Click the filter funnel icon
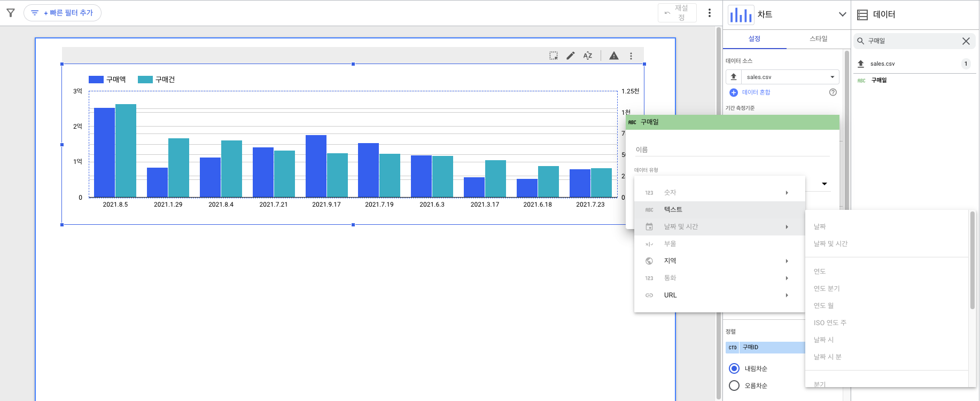The height and width of the screenshot is (401, 980). (x=11, y=13)
